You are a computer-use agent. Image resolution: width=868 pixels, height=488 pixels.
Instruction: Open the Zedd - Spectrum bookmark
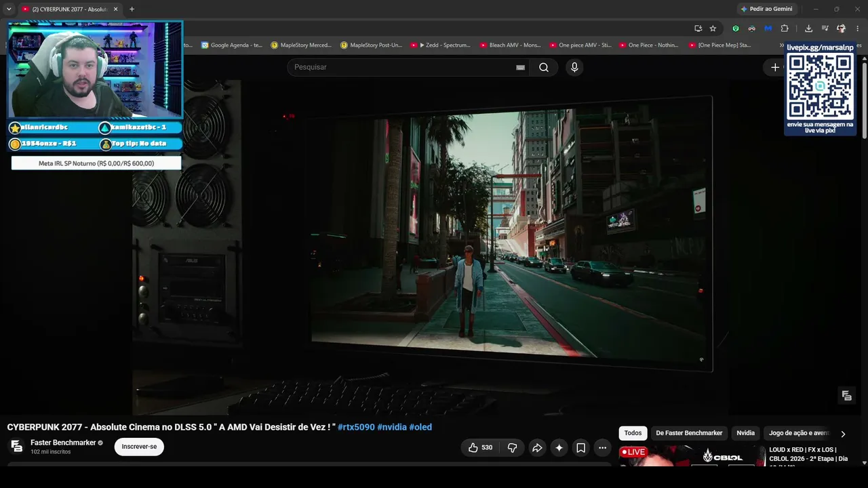[x=441, y=45]
